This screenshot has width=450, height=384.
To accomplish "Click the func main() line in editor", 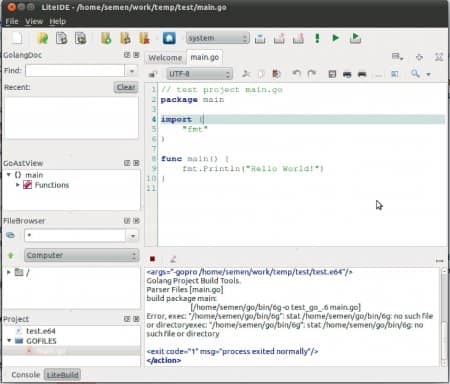I will coord(195,159).
